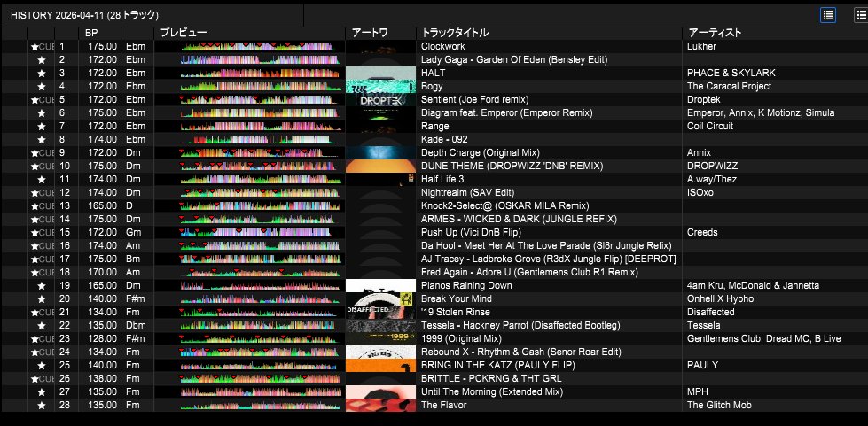This screenshot has width=868, height=426.
Task: Click the star icon on the Tessela Hackney Parrot row
Action: pos(42,325)
